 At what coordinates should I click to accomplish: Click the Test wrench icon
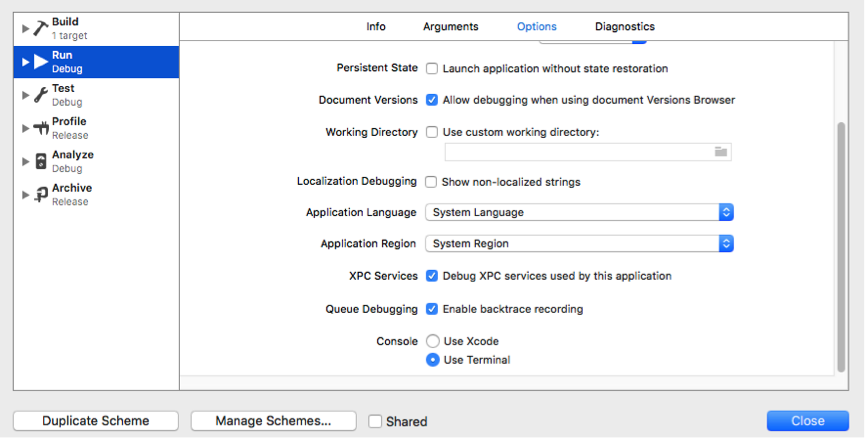pos(41,95)
